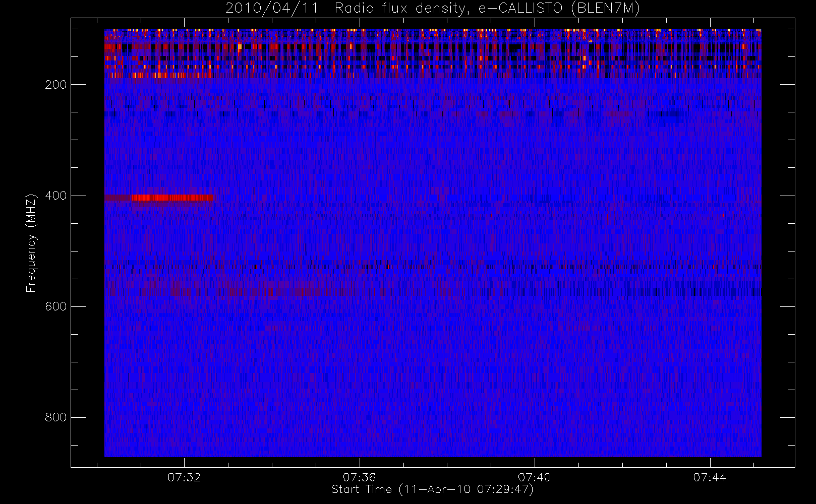This screenshot has height=504, width=816.
Task: Select the 400 frequency tick label
Action: pos(56,196)
